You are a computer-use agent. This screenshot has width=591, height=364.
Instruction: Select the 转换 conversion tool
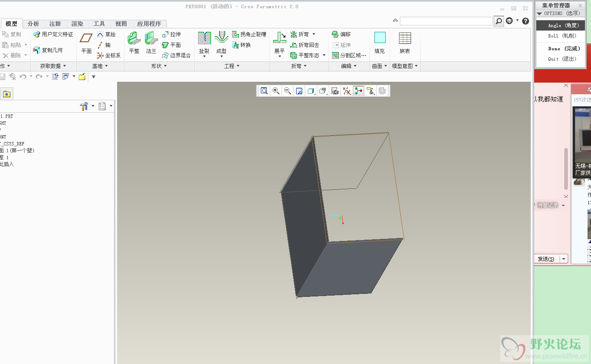coord(241,45)
